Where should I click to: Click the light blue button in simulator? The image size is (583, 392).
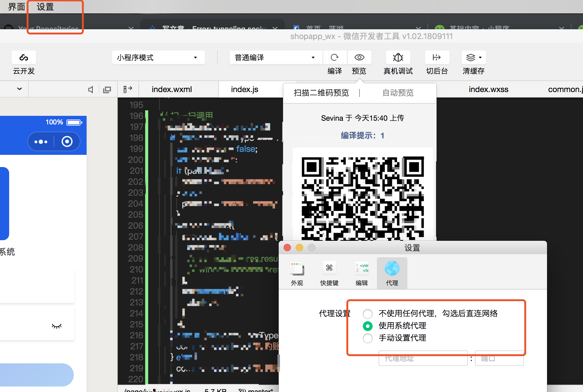pos(37,375)
